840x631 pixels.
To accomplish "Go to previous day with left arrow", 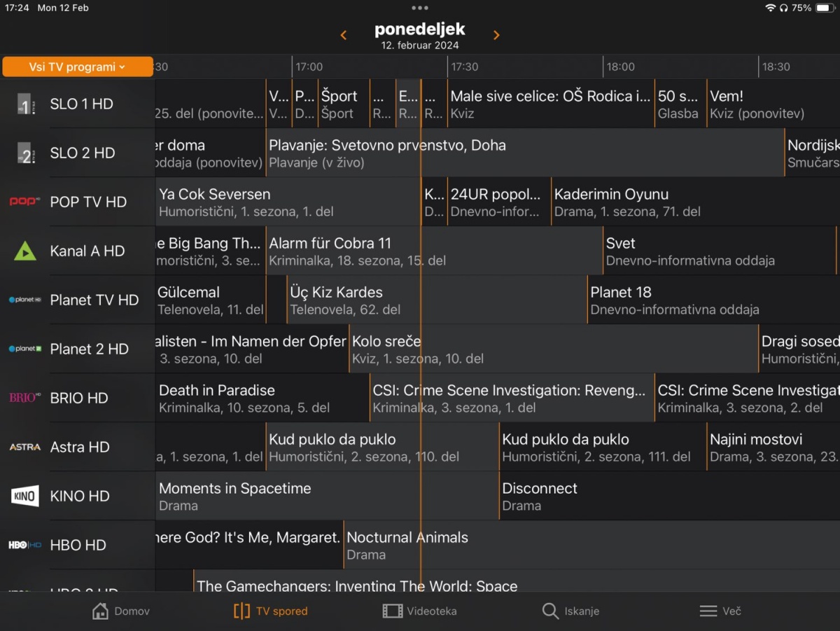I will click(344, 35).
